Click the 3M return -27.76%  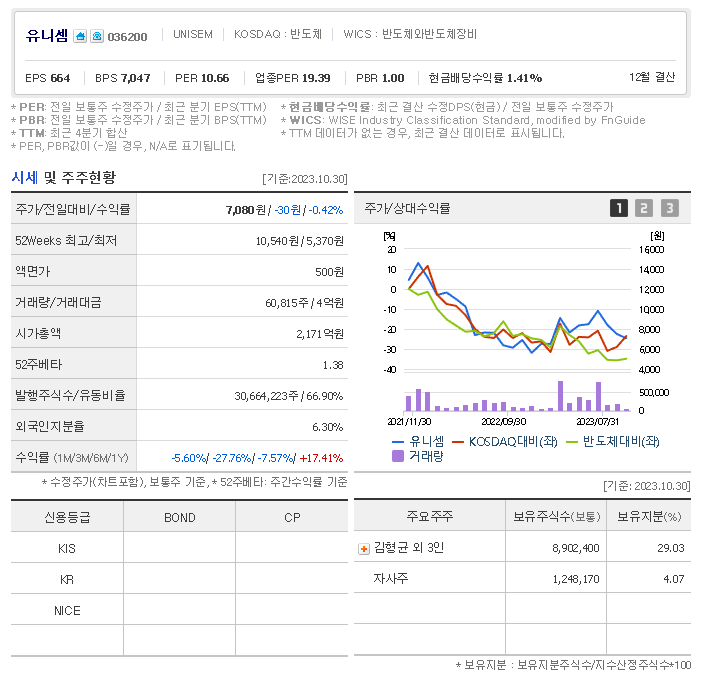(232, 458)
